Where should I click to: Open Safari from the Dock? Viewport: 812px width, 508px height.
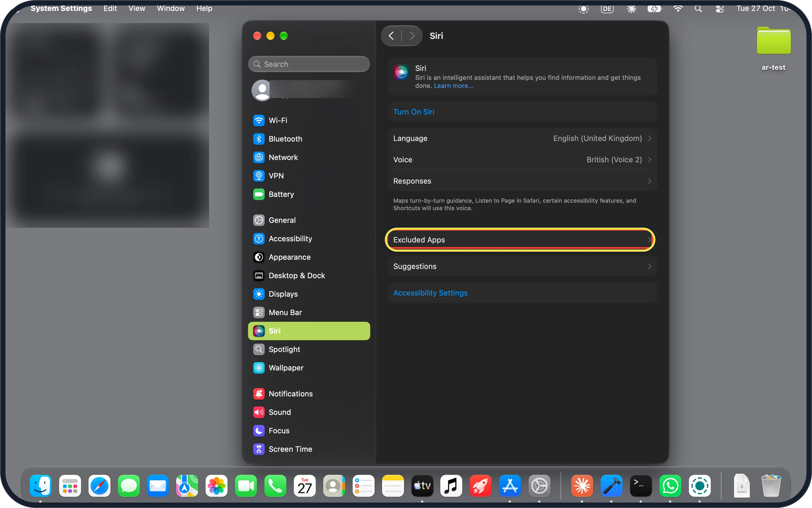(99, 486)
